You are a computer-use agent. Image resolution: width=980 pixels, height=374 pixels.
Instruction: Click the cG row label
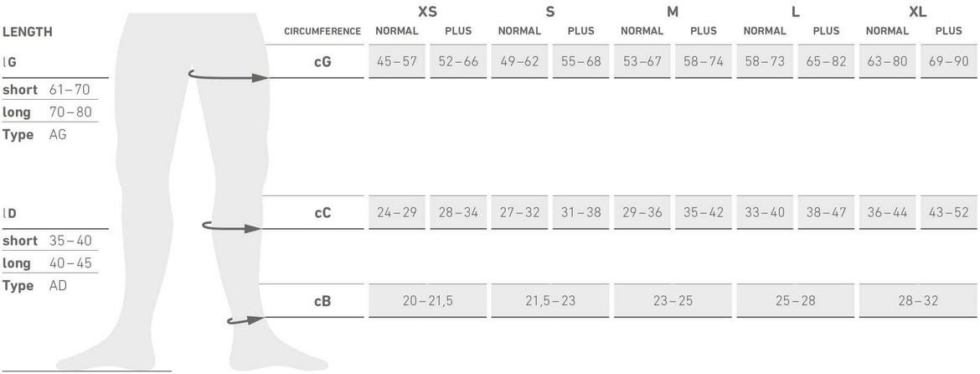click(322, 62)
